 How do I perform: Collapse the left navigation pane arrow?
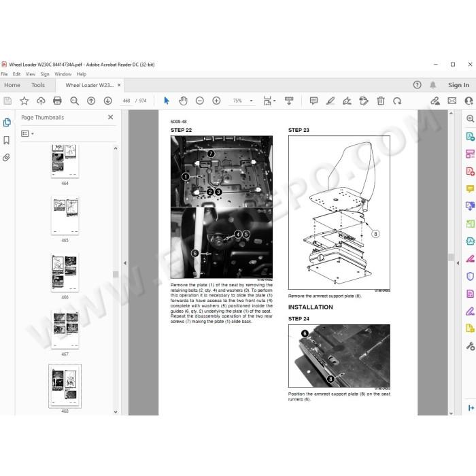(124, 263)
